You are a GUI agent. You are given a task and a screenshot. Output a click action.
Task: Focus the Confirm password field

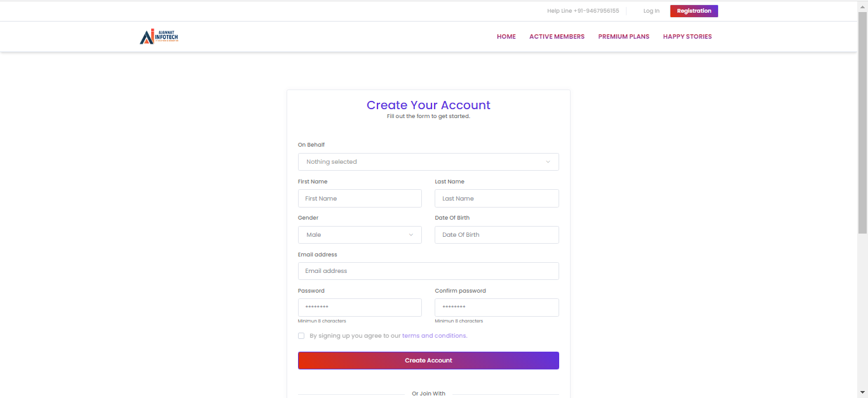click(496, 307)
